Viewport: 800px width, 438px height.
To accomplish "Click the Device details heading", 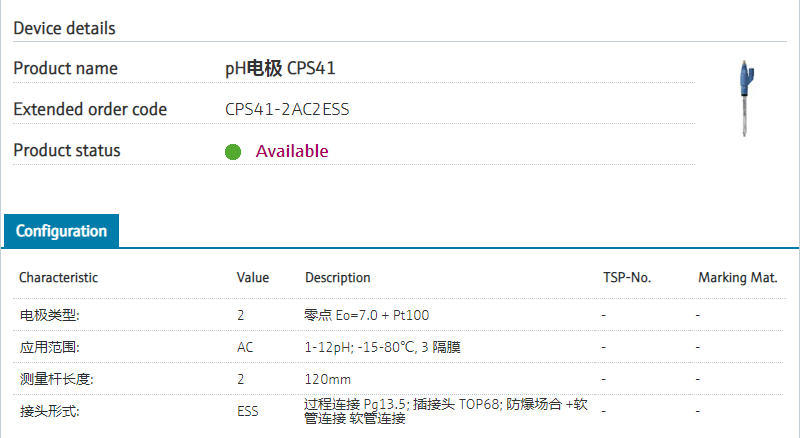I will (64, 28).
